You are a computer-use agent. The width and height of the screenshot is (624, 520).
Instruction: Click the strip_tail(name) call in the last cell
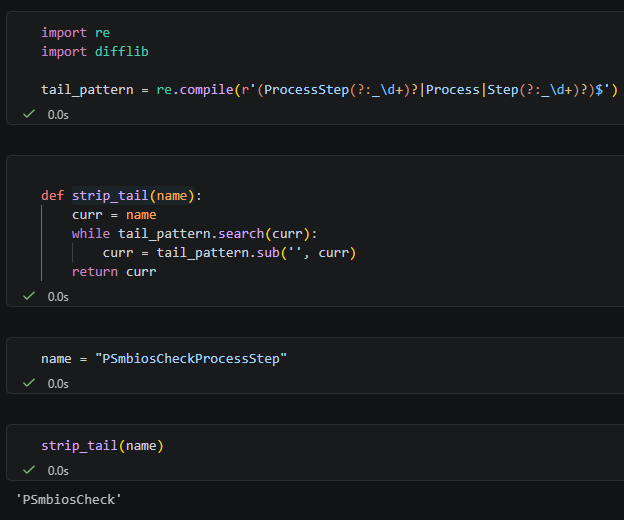click(101, 445)
